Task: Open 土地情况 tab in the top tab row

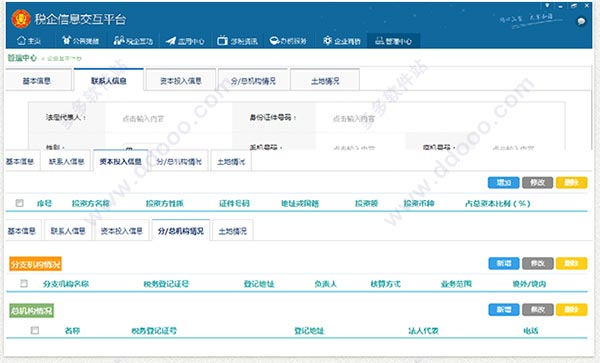Action: [x=325, y=81]
